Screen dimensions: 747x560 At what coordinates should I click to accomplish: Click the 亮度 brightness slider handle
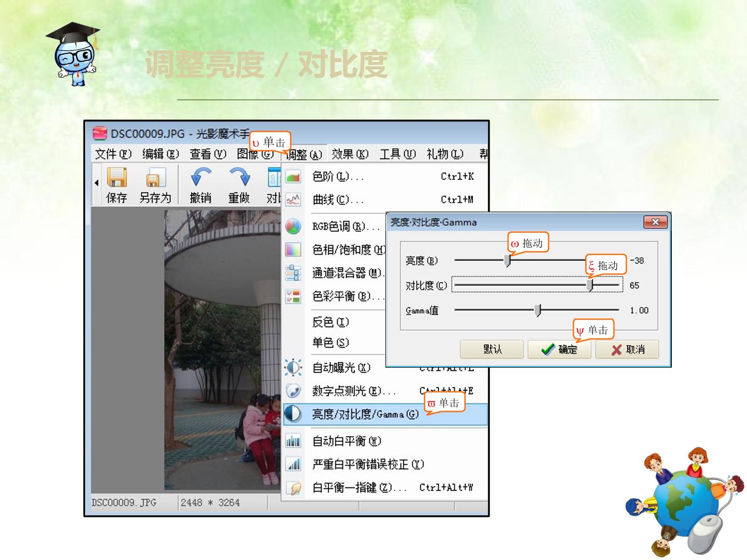[x=507, y=260]
